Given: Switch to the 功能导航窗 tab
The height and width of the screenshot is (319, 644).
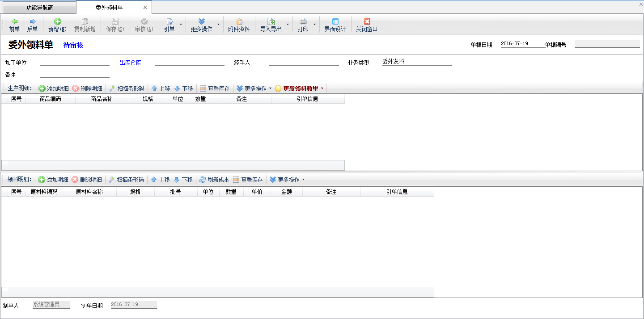Looking at the screenshot, I should click(39, 8).
